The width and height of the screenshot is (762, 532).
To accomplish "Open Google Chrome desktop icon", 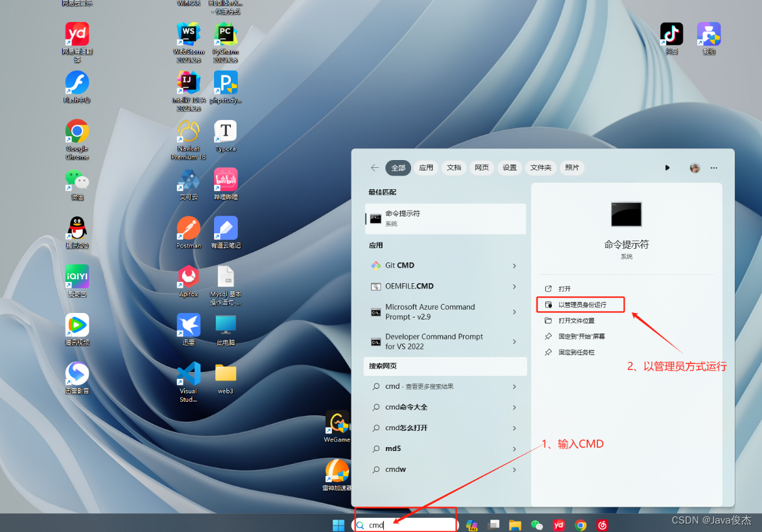I will (77, 133).
